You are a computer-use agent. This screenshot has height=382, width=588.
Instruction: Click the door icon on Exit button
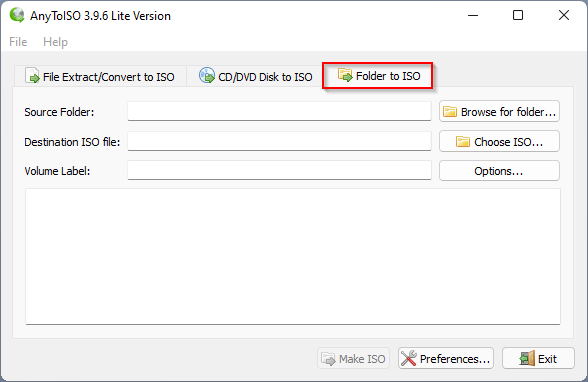(527, 358)
